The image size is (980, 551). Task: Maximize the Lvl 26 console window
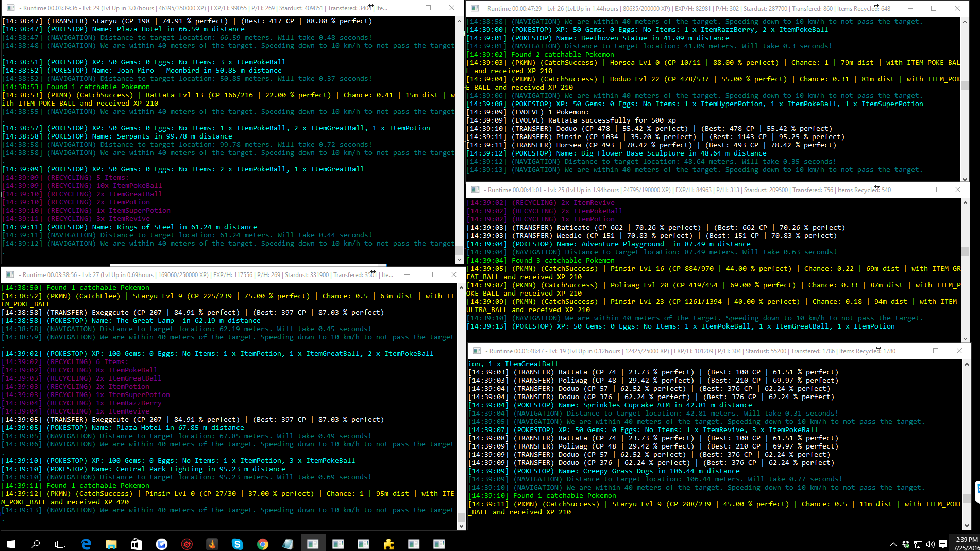tap(934, 8)
